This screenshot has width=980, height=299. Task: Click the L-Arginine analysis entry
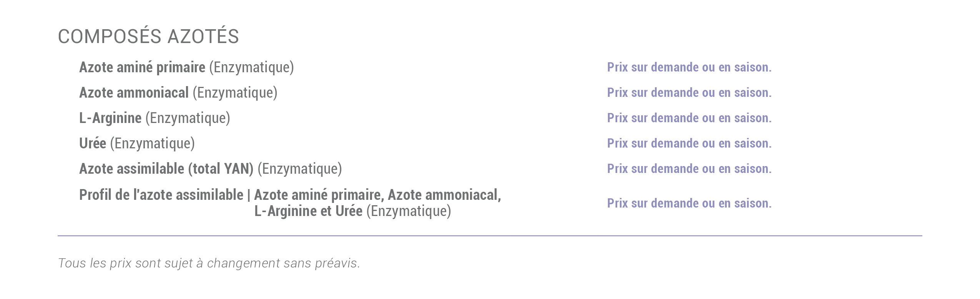[154, 118]
